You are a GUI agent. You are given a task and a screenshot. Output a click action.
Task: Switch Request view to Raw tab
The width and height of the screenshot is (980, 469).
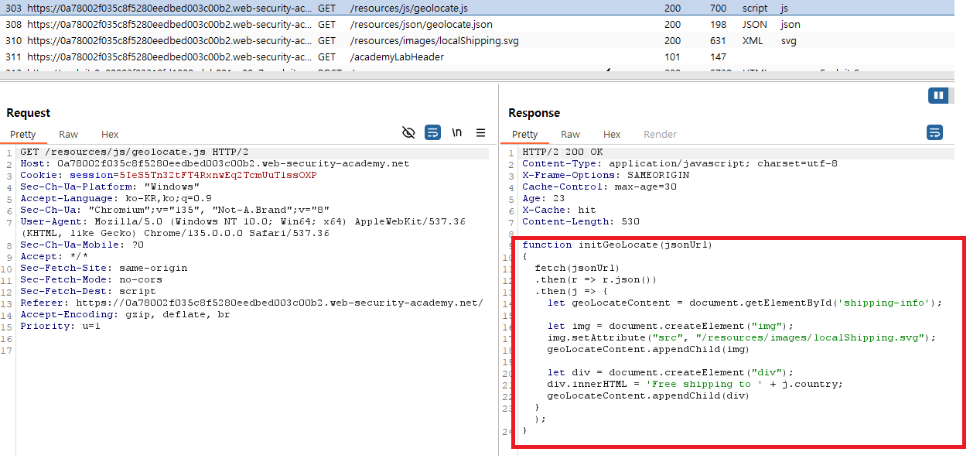tap(68, 135)
